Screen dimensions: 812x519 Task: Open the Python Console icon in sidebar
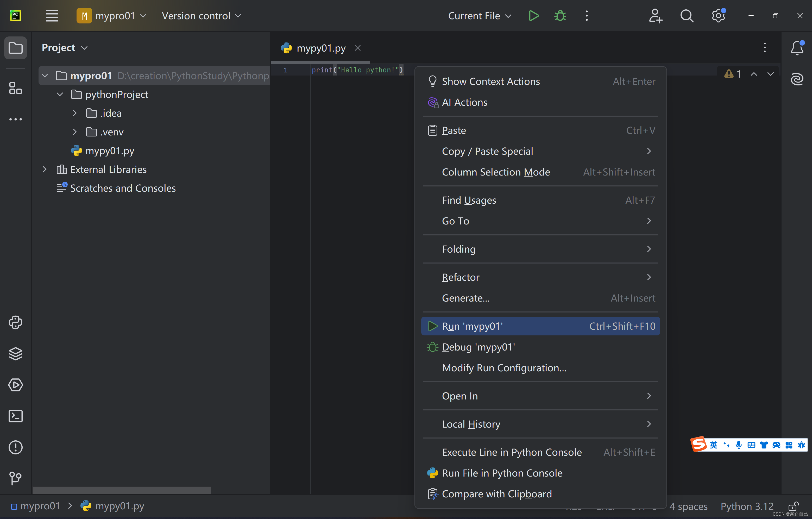click(x=16, y=323)
